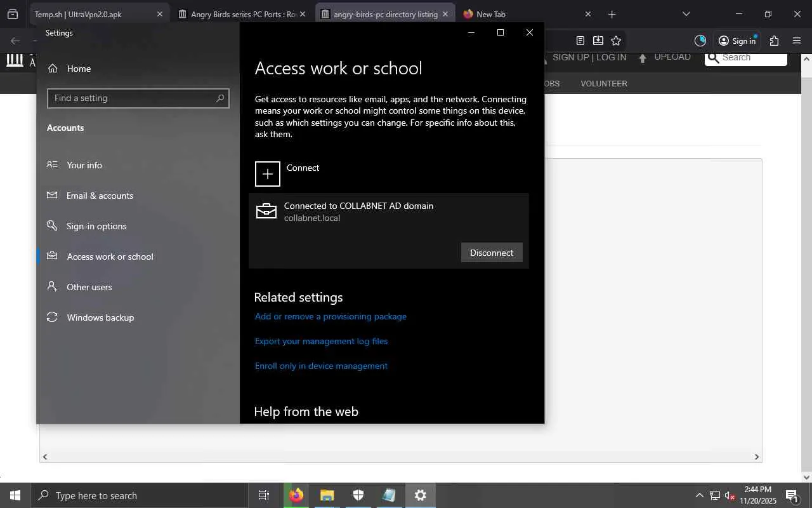Open Firefox View from the tab bar
Viewport: 812px width, 508px height.
(x=13, y=14)
